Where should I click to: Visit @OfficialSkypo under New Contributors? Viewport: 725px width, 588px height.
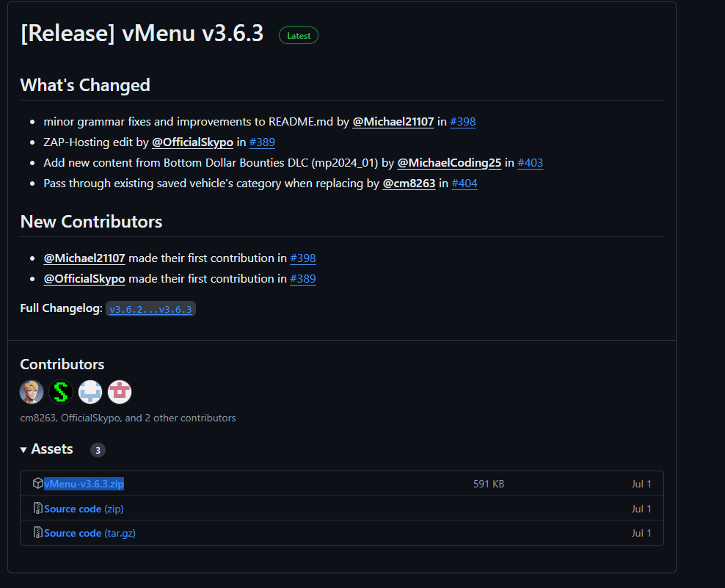pos(84,278)
